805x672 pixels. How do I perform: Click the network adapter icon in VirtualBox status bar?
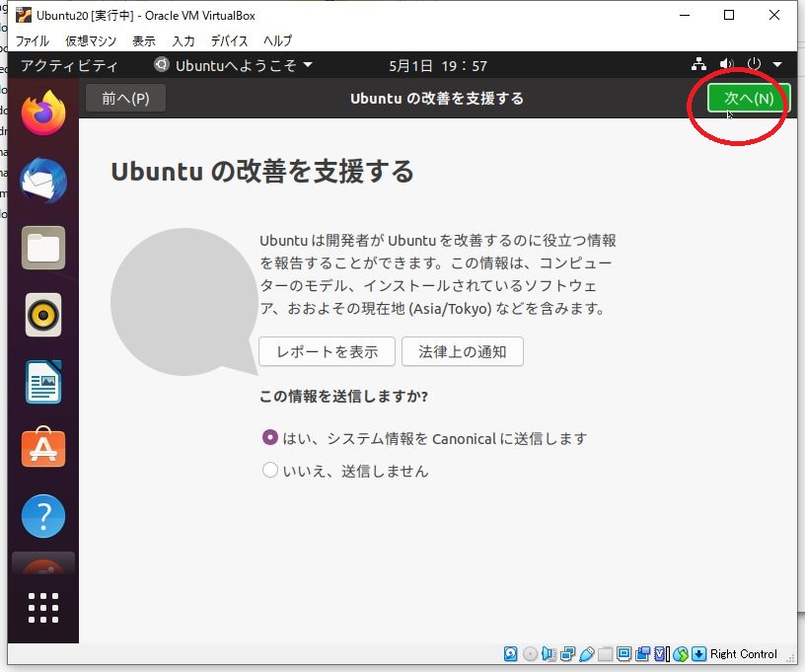(x=568, y=653)
